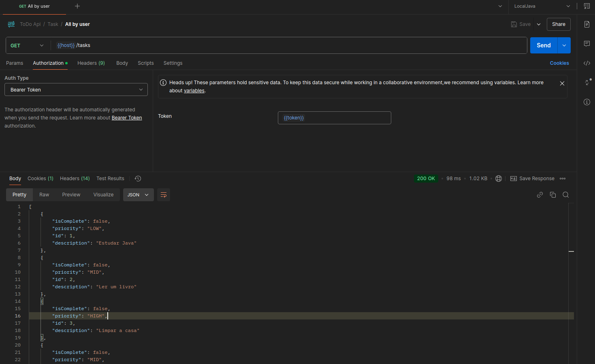
Task: Copy response link icon
Action: pyautogui.click(x=540, y=195)
